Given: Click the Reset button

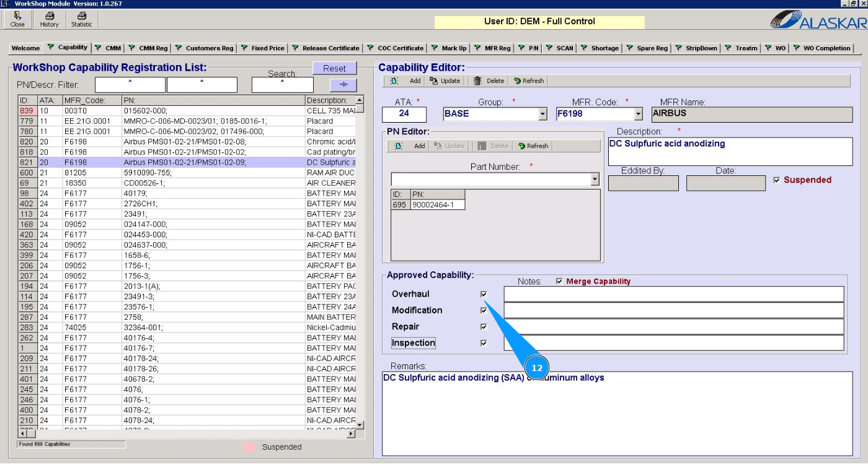Looking at the screenshot, I should point(335,68).
